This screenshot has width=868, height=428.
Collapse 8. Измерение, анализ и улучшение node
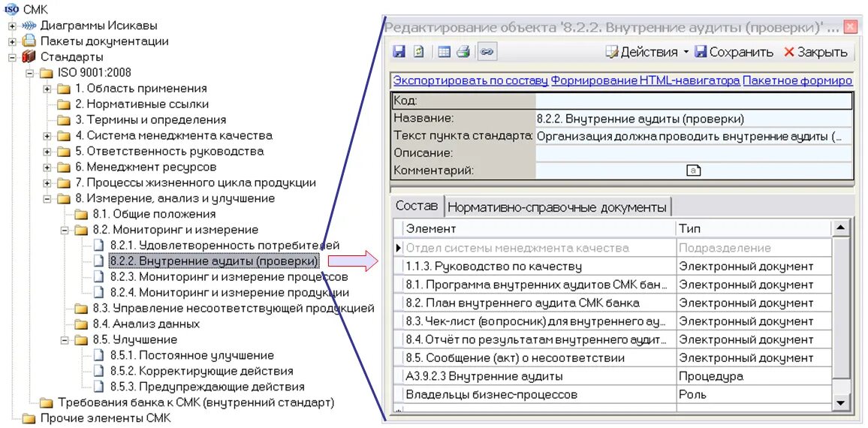point(47,199)
